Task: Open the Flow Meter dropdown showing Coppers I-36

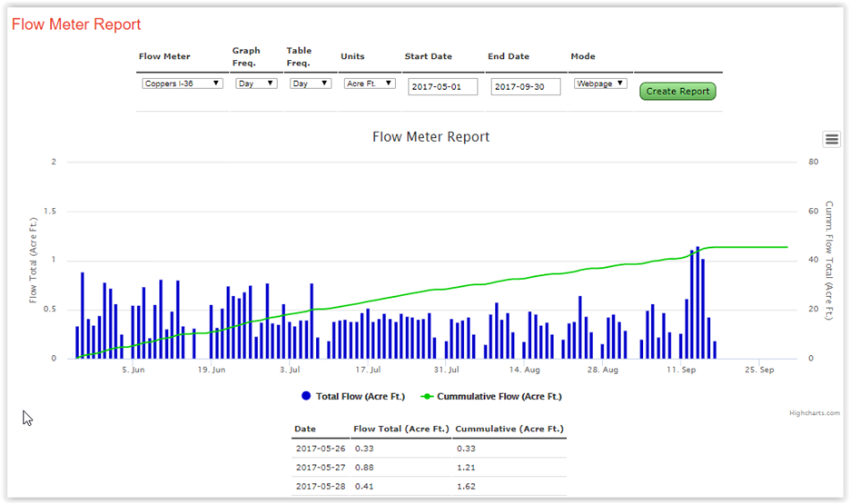Action: (183, 84)
